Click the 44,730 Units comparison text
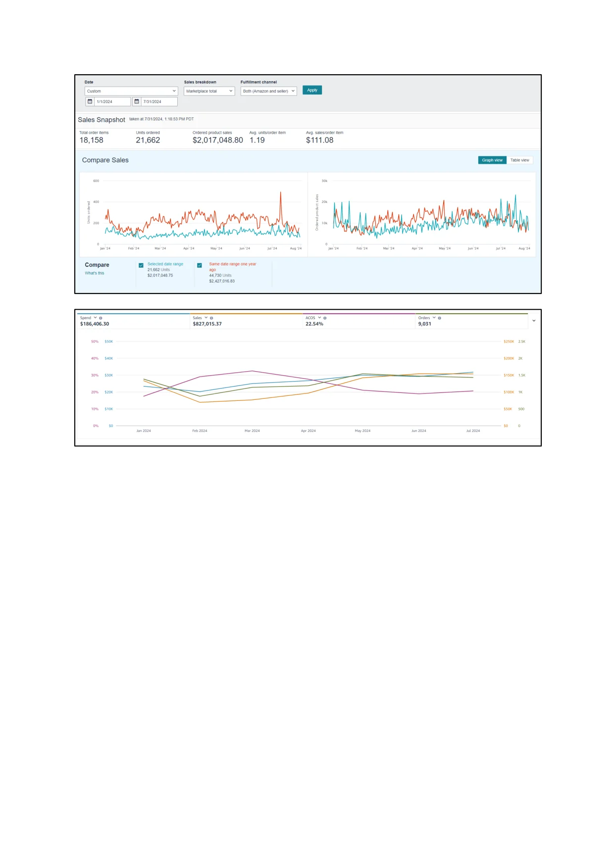 point(220,276)
